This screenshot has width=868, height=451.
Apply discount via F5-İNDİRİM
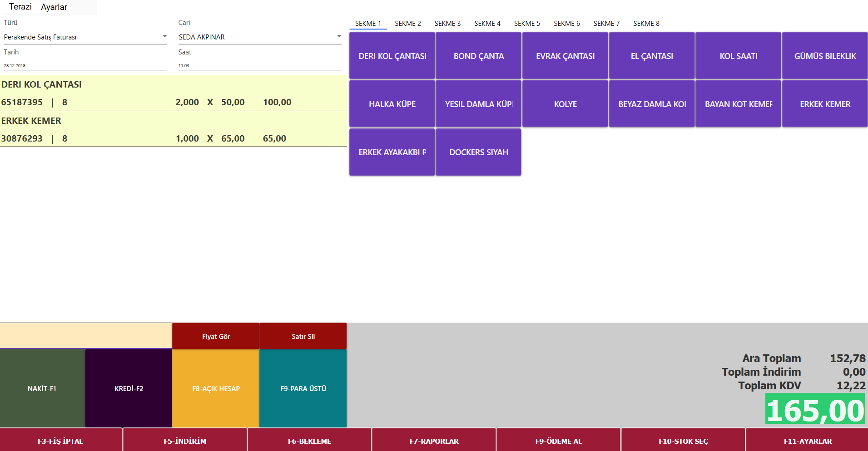[185, 441]
